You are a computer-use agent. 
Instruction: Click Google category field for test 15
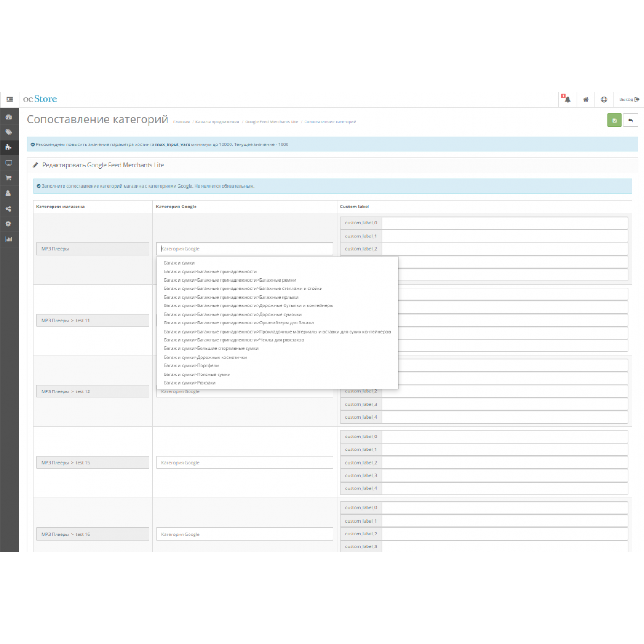[x=244, y=463]
